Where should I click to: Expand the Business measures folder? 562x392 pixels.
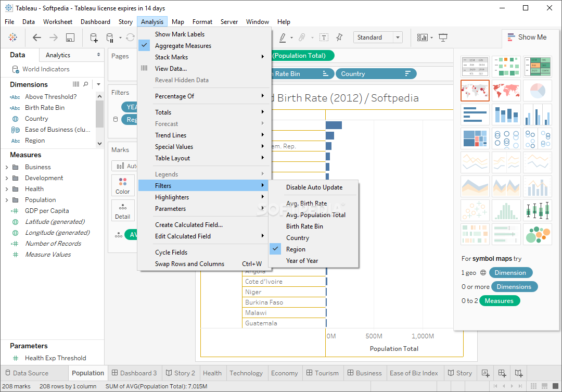[x=7, y=167]
